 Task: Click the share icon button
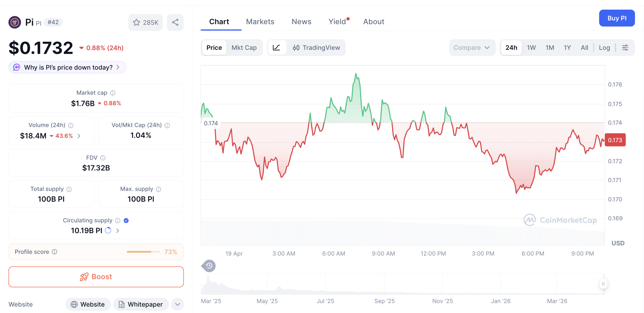click(x=175, y=22)
